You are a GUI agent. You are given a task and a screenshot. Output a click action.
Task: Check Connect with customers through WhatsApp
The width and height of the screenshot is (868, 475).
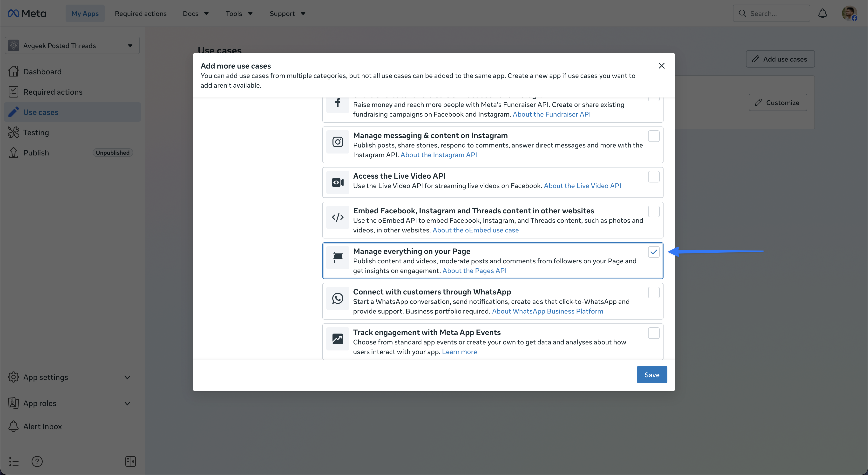(x=654, y=293)
